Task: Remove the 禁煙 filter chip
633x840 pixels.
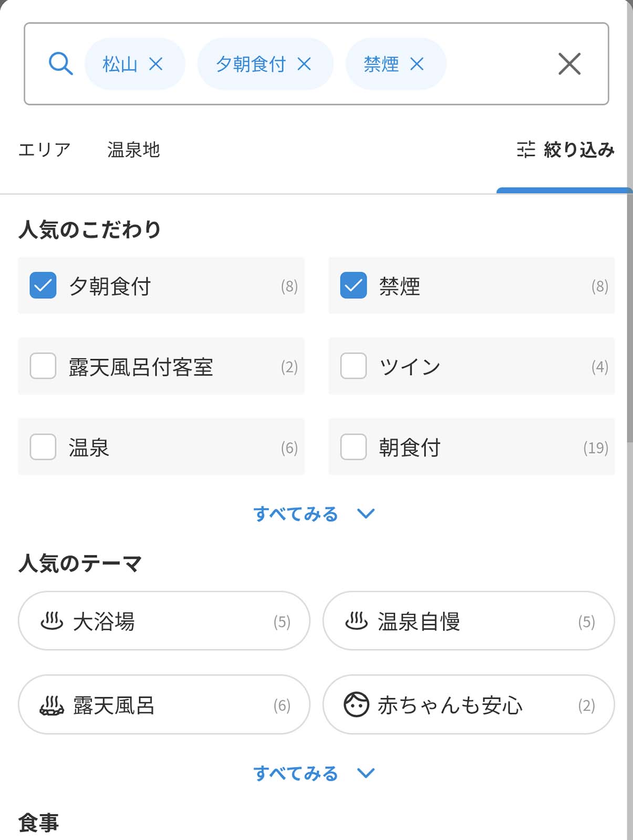Action: [x=417, y=64]
